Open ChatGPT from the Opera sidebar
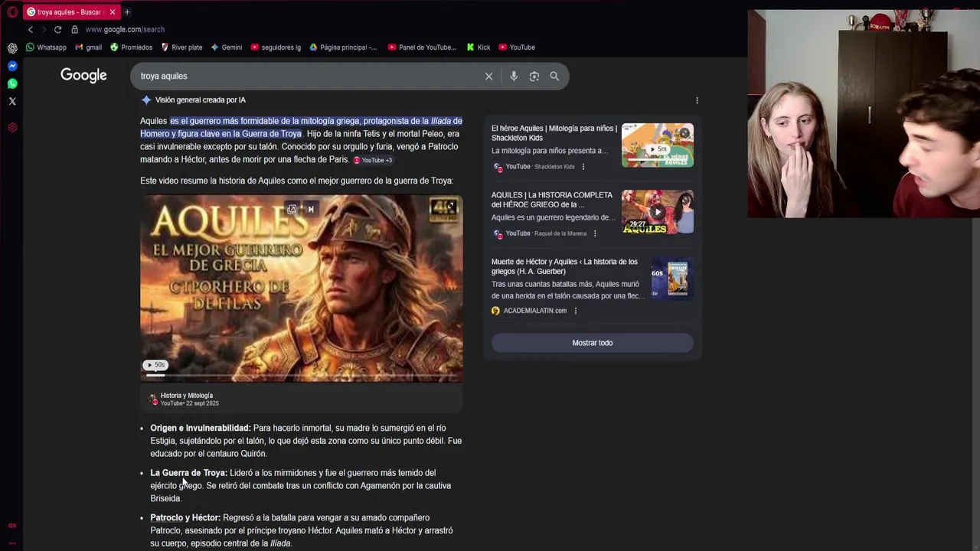980x551 pixels. [12, 47]
